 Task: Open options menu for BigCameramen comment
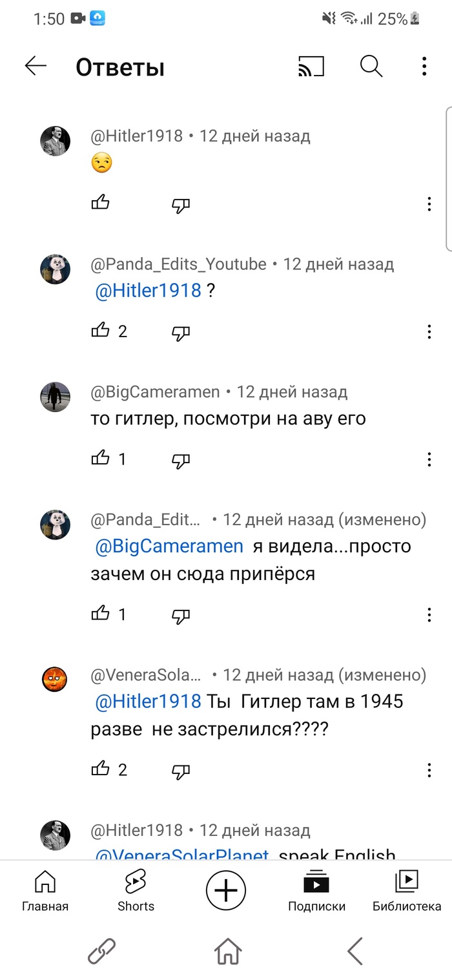429,459
